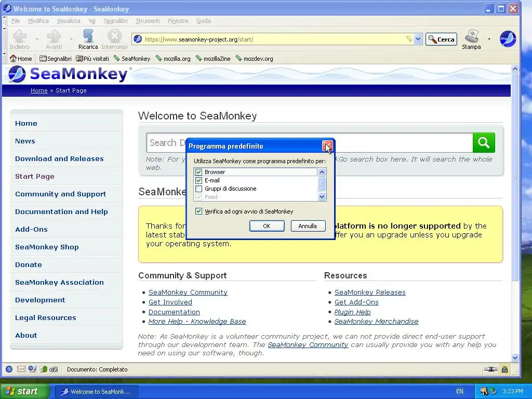This screenshot has height=399, width=532.
Task: Stop loading with the Interrompi icon
Action: pos(114,36)
